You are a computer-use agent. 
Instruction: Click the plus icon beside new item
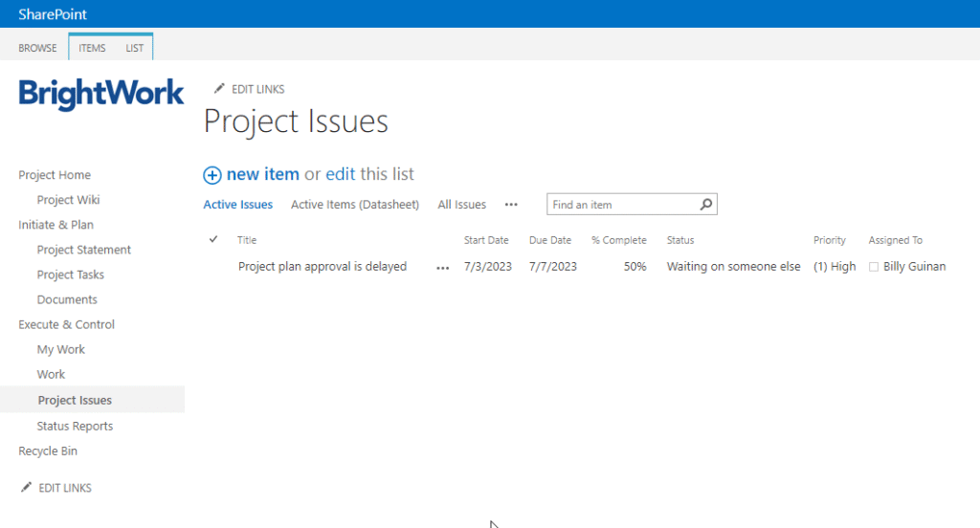tap(212, 175)
